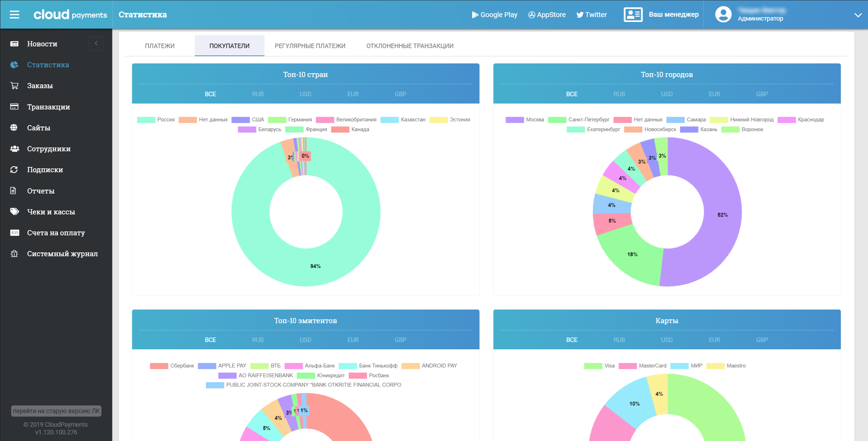Click the Google Play icon
The height and width of the screenshot is (441, 868).
click(475, 15)
